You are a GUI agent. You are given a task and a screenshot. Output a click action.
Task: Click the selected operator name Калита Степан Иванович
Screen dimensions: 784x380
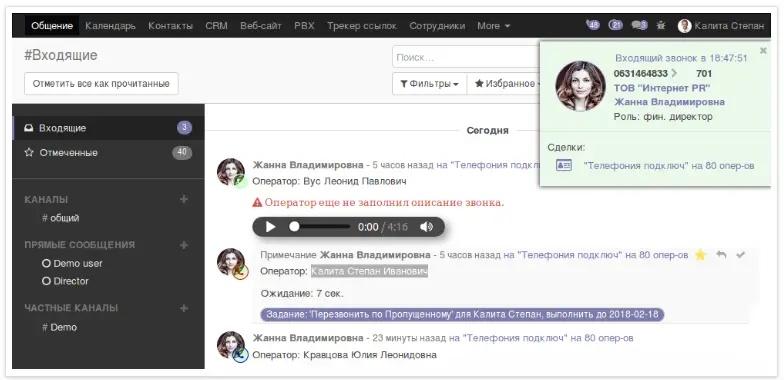tap(369, 271)
